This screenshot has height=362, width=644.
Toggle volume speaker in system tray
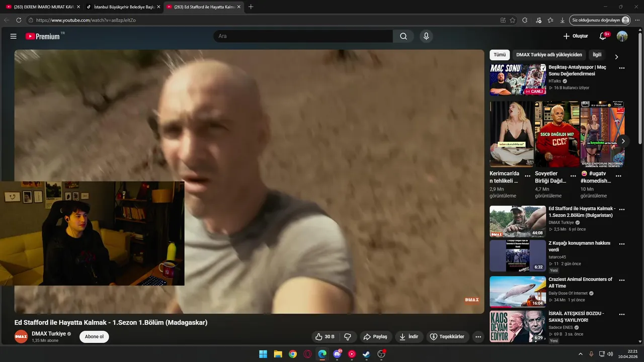(x=610, y=354)
